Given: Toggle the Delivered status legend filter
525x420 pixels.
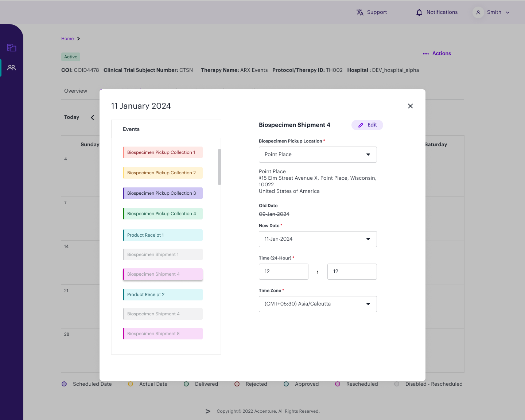Looking at the screenshot, I should (x=186, y=384).
